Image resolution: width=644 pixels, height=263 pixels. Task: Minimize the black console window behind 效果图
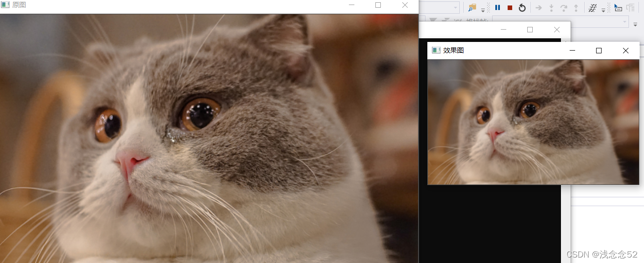point(504,30)
